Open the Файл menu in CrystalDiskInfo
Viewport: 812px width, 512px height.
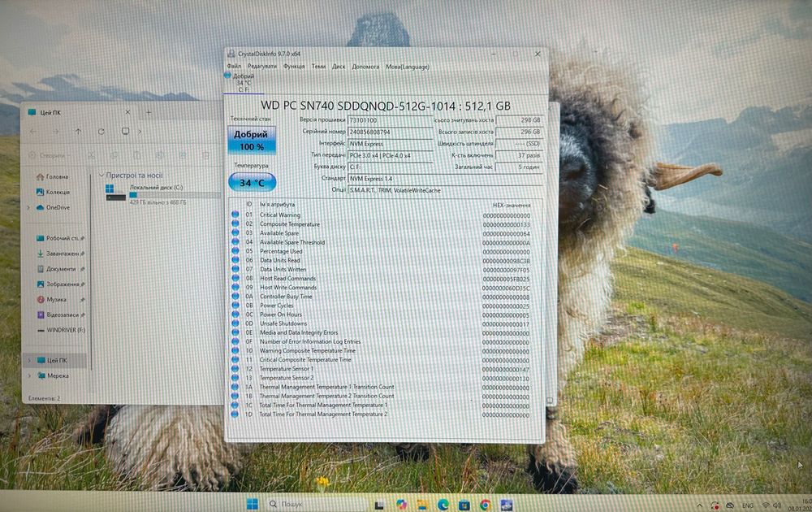click(x=234, y=67)
